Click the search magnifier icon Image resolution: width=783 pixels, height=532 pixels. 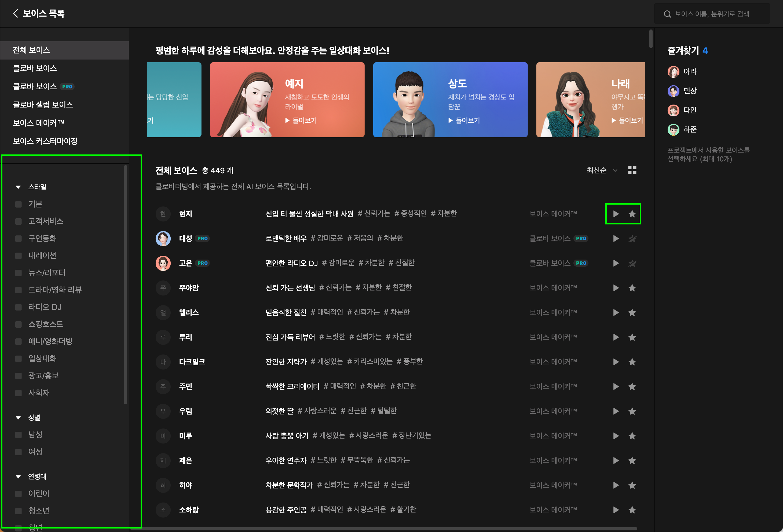[667, 14]
